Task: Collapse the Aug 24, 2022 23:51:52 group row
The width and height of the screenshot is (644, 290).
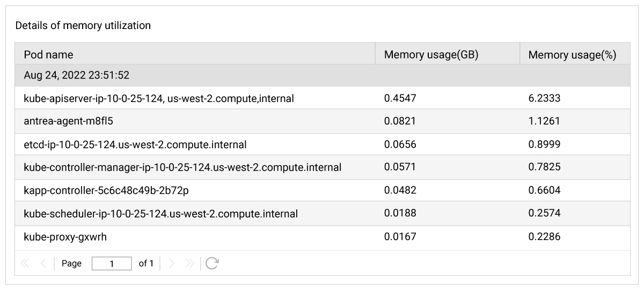Action: [323, 76]
